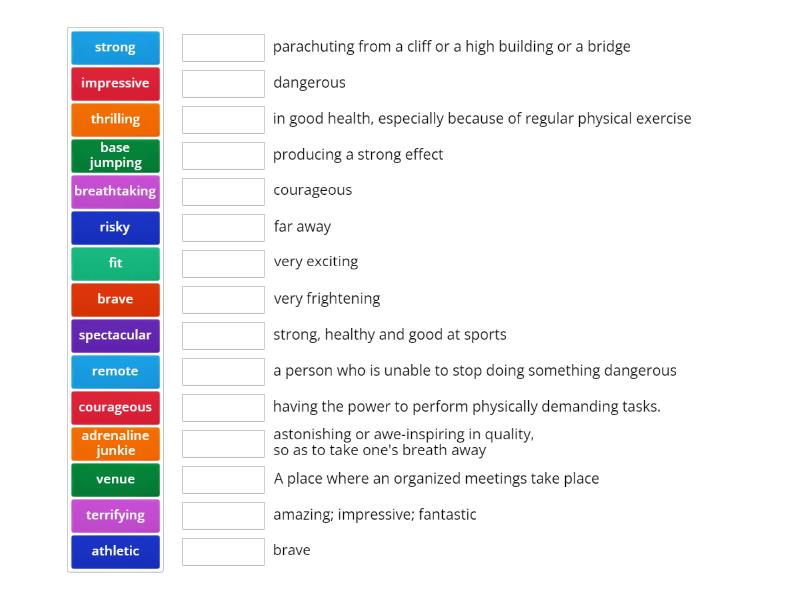Click the answer box for 'amazing; impressive; fantastic'

[x=223, y=515]
